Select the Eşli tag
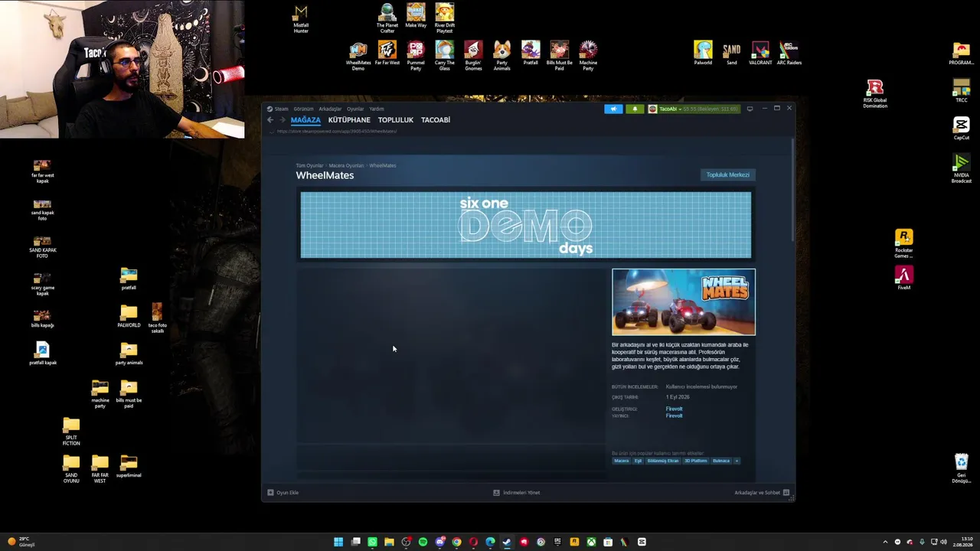Screen dimensions: 980x551 pyautogui.click(x=638, y=461)
